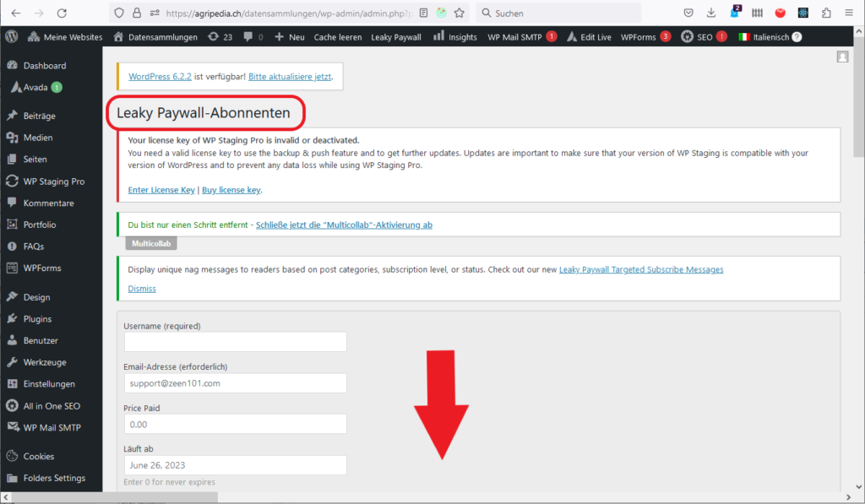
Task: Open Leaky Paywall Targeted Subscribe Messages link
Action: coord(641,269)
